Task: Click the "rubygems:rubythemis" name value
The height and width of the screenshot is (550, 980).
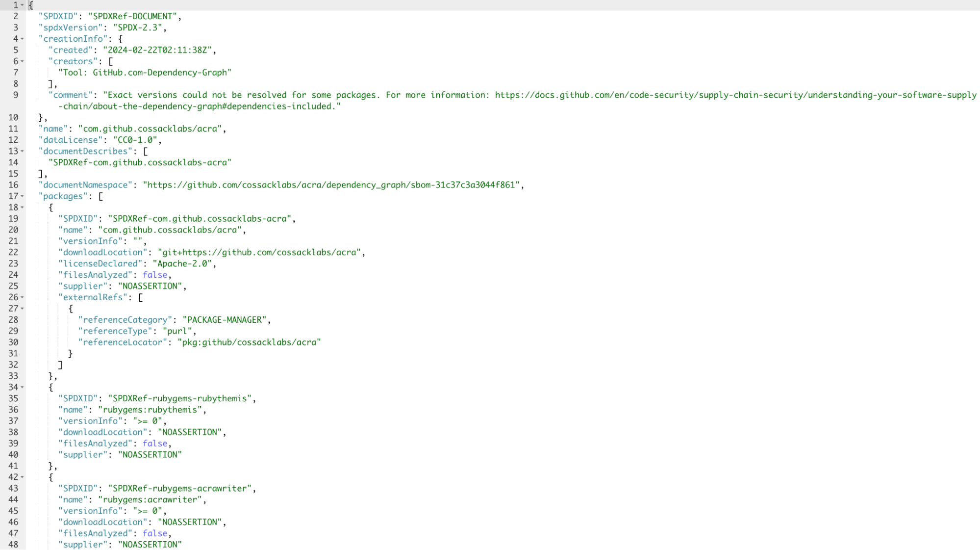Action: (x=150, y=410)
